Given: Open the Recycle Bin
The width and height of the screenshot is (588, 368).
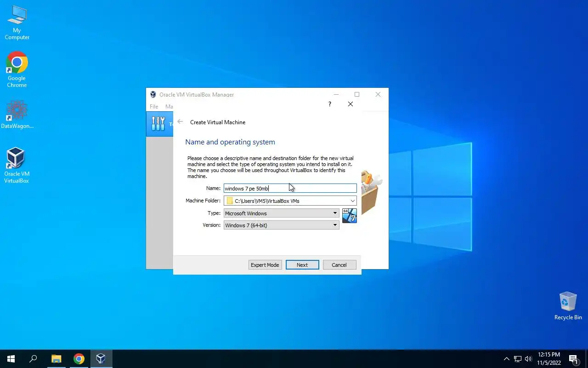Looking at the screenshot, I should [568, 306].
